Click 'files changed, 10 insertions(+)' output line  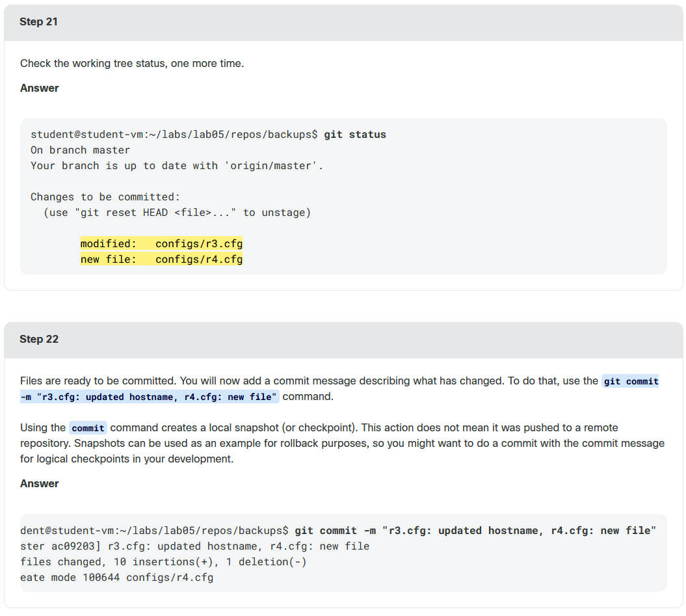pyautogui.click(x=163, y=562)
